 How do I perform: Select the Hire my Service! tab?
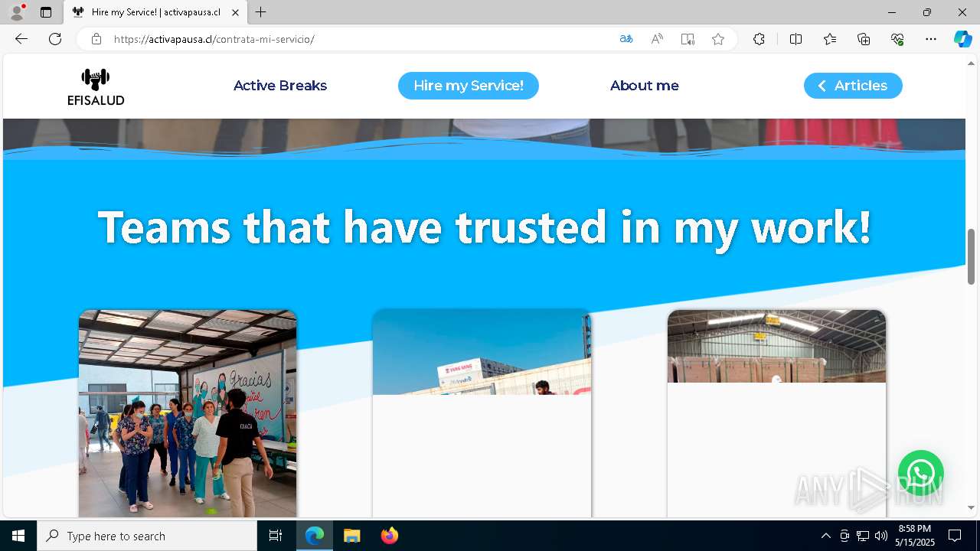[469, 86]
